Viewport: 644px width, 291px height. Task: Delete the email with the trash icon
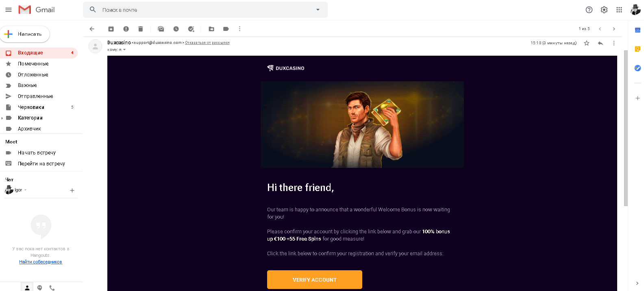[141, 29]
